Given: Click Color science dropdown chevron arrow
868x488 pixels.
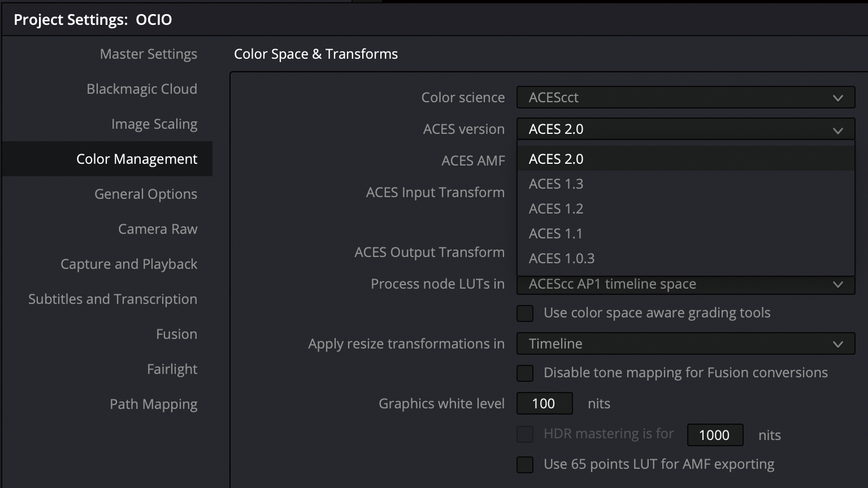Looking at the screenshot, I should [838, 98].
